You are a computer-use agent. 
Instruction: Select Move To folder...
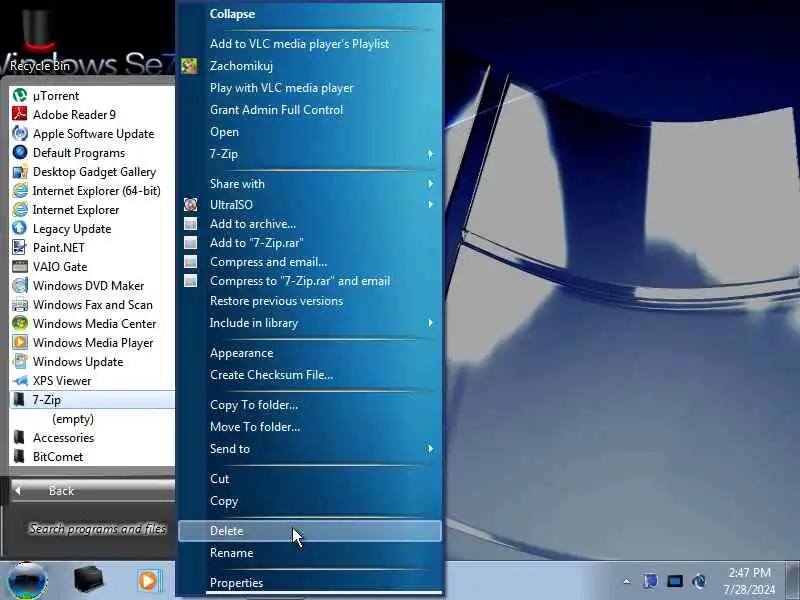pos(310,427)
